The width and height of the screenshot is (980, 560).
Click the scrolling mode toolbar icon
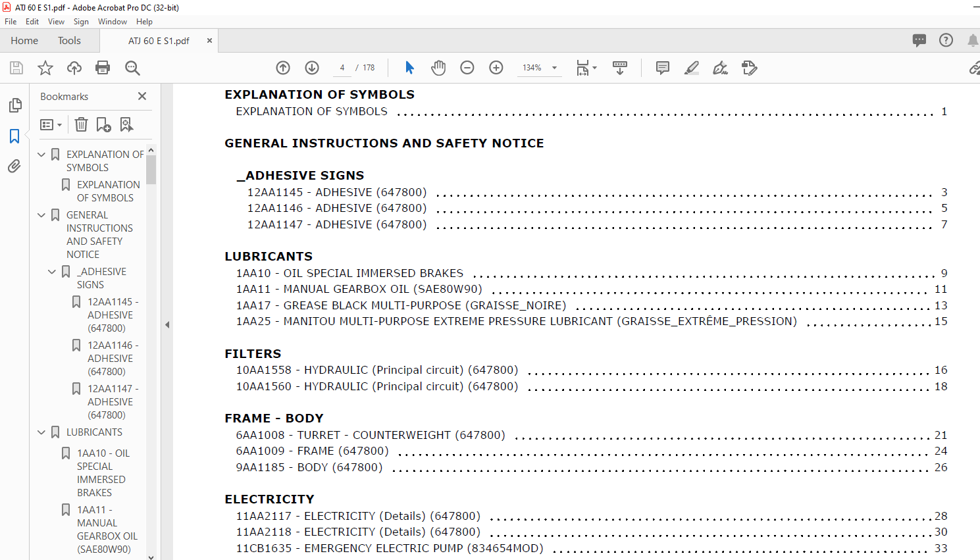point(620,68)
